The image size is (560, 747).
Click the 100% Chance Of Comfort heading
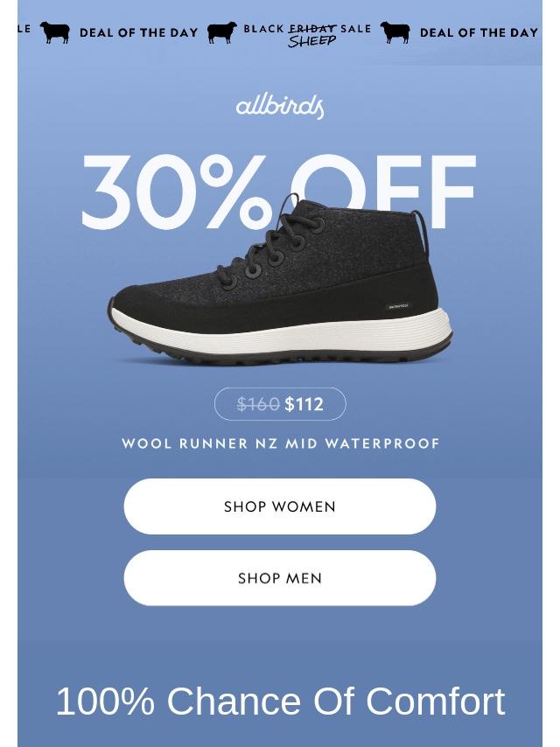click(x=280, y=702)
